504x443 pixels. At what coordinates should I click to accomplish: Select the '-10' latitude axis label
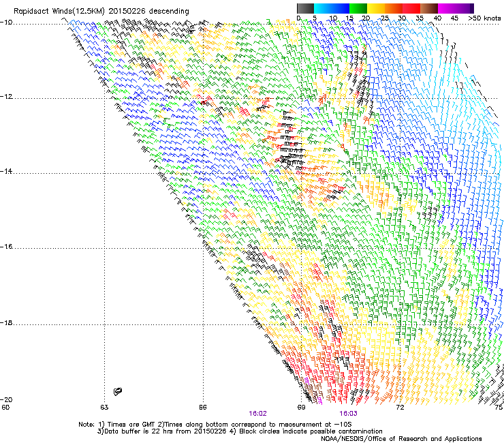pyautogui.click(x=6, y=22)
